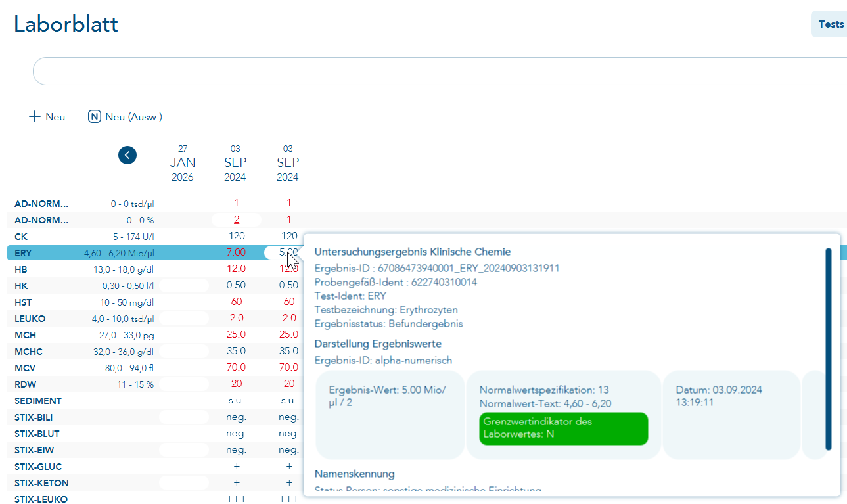
Task: Open the Tests tab
Action: 831,24
